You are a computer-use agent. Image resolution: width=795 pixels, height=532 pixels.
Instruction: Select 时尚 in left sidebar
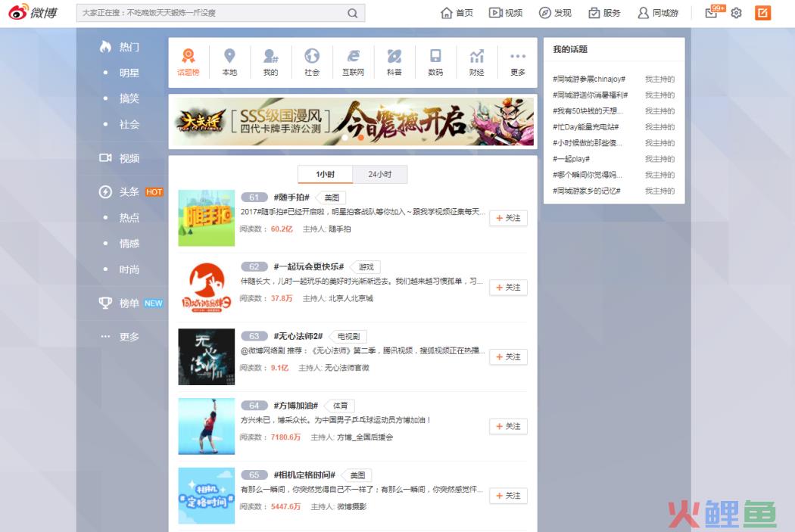coord(129,269)
